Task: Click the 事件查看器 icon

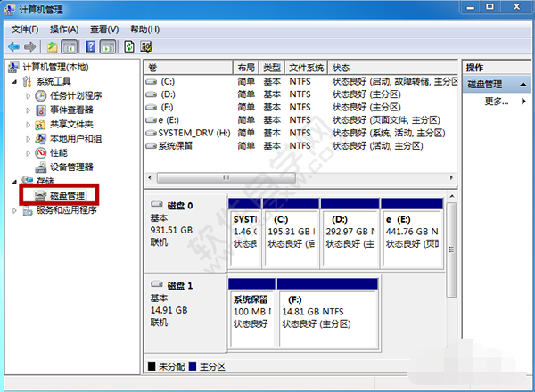Action: (x=41, y=110)
